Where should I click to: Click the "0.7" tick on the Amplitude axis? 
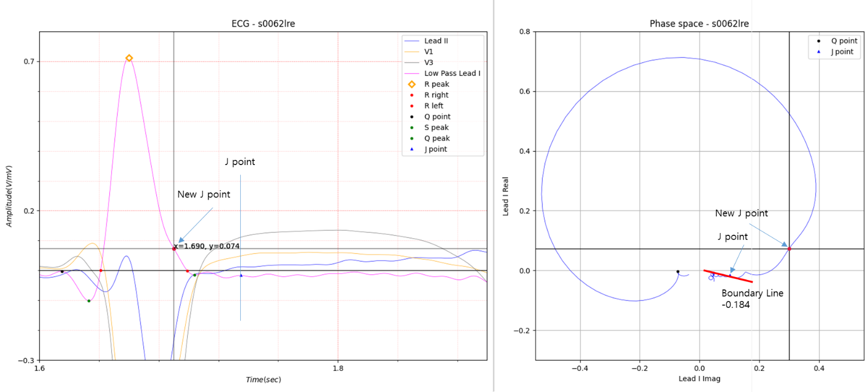coord(29,61)
